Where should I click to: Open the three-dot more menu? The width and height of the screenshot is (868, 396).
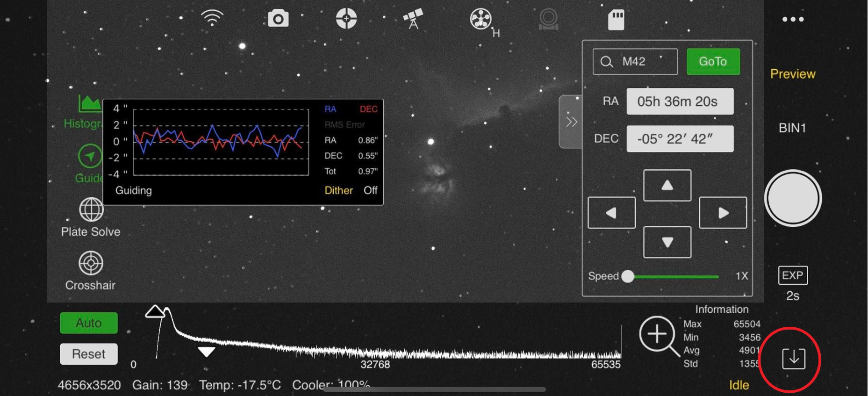[x=793, y=19]
